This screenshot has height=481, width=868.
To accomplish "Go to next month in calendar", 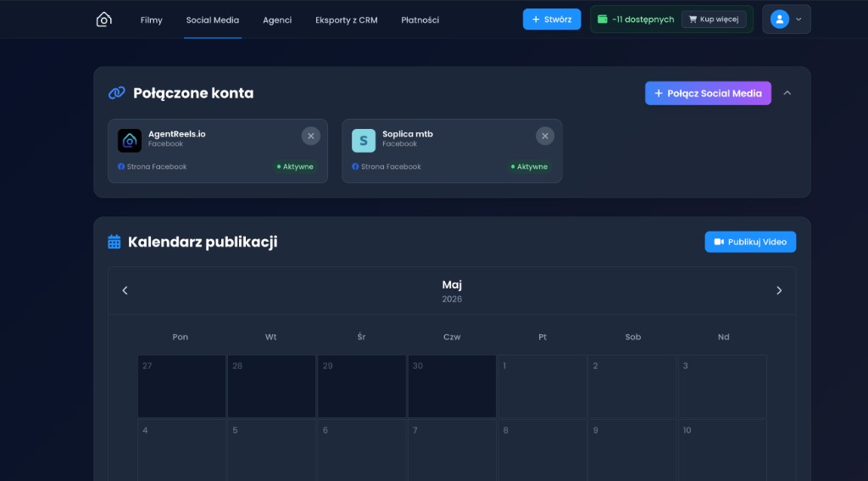I will pyautogui.click(x=779, y=290).
